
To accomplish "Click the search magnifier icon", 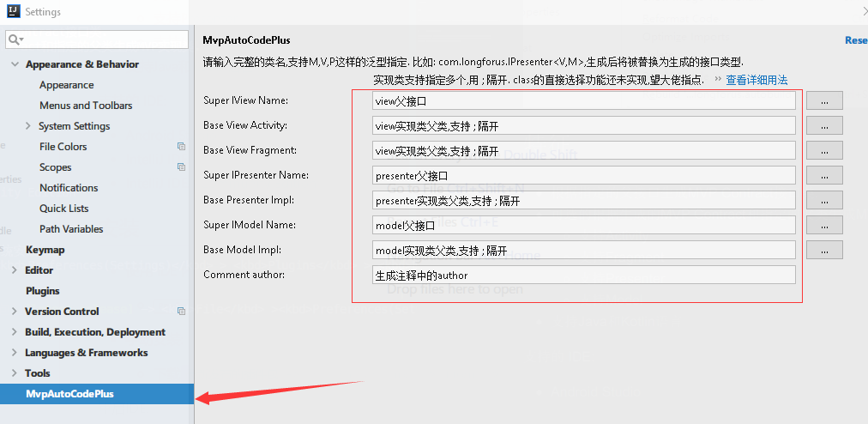I will click(x=15, y=39).
